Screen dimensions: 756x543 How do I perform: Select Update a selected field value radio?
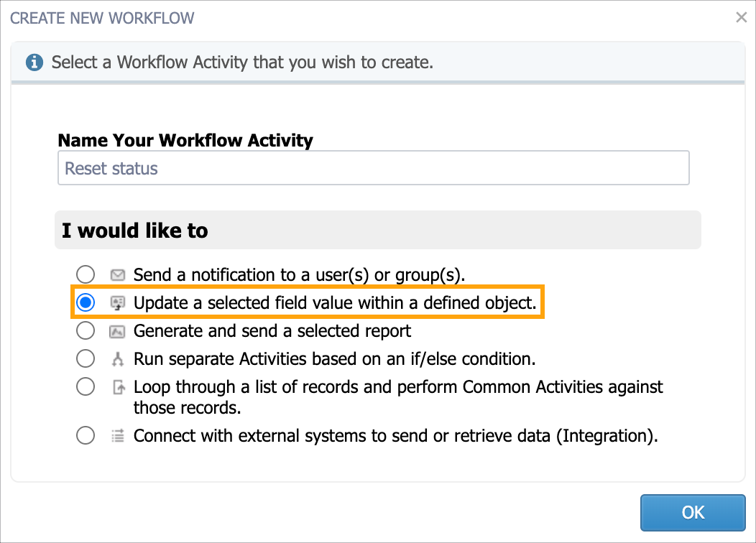pyautogui.click(x=86, y=302)
